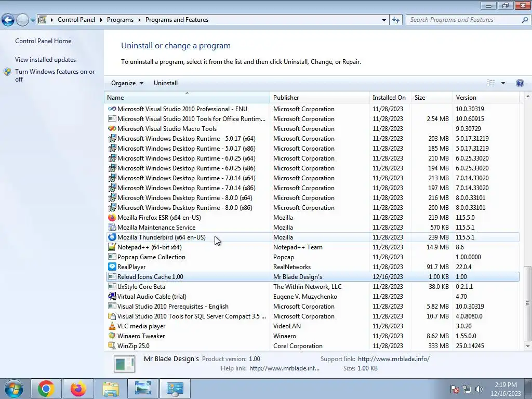Open the recent pages dropdown arrow
The image size is (532, 399).
click(33, 20)
